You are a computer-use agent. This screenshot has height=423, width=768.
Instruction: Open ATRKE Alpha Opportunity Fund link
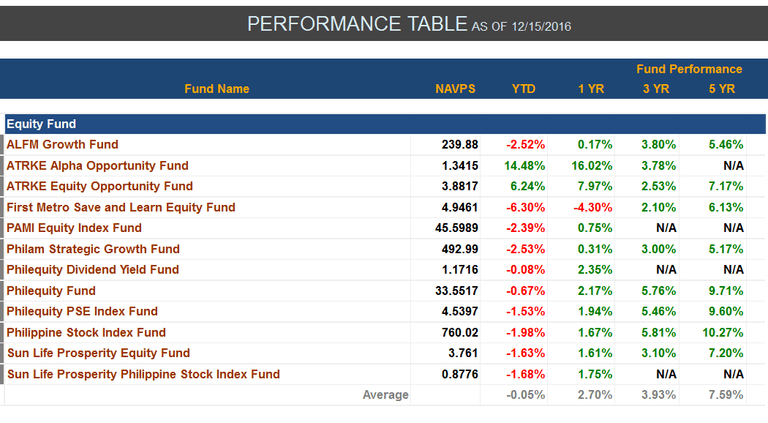[x=97, y=165]
